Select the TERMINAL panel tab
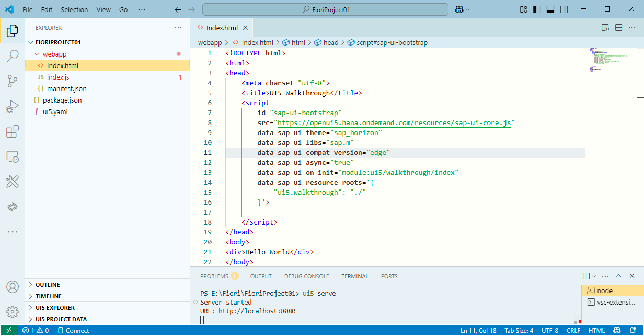Screen dimensions: 644x336 [355, 276]
